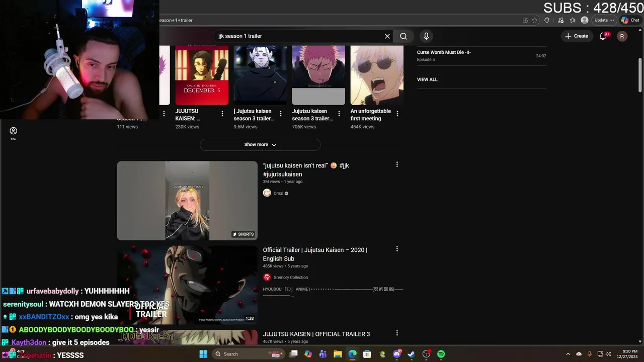The image size is (644, 362).
Task: Open the favorites list icon in toolbar
Action: [x=573, y=20]
